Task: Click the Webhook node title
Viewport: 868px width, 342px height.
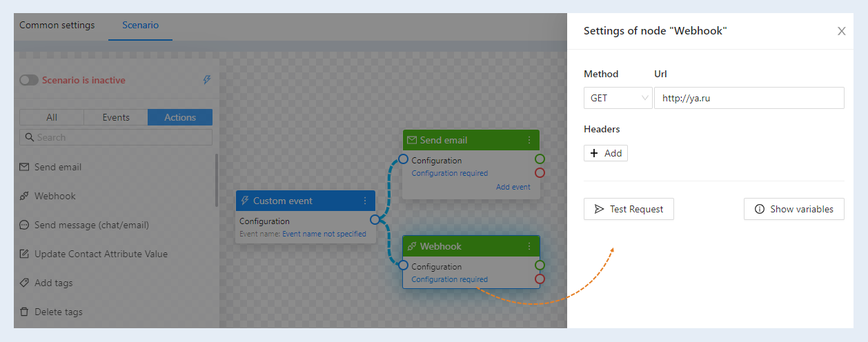Action: (x=441, y=246)
